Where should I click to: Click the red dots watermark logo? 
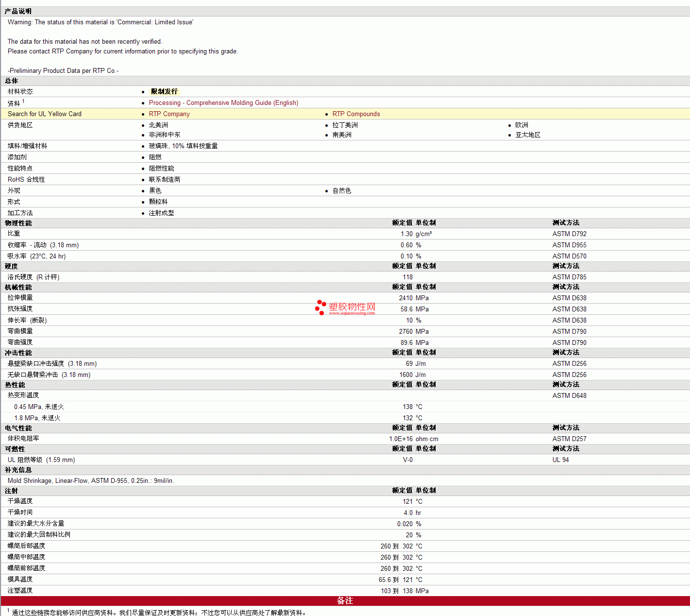click(x=320, y=307)
